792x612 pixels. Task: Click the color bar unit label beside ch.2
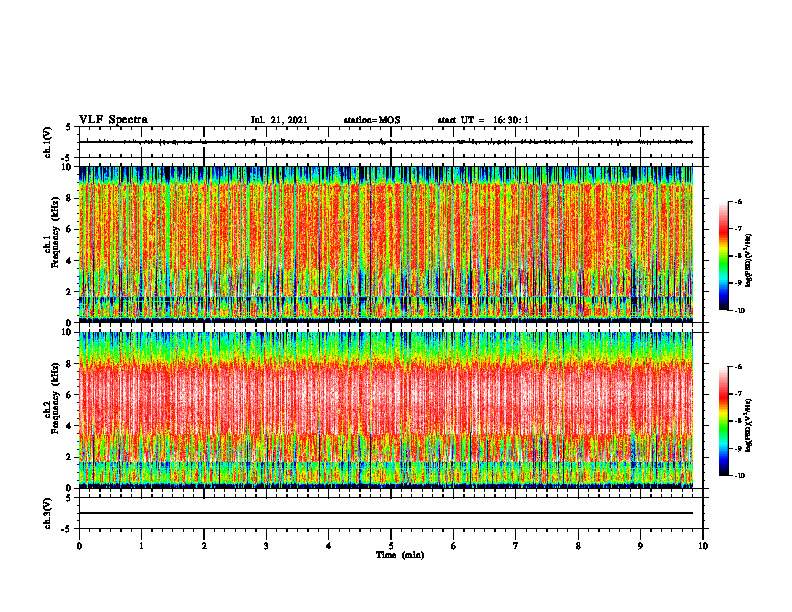tap(749, 424)
